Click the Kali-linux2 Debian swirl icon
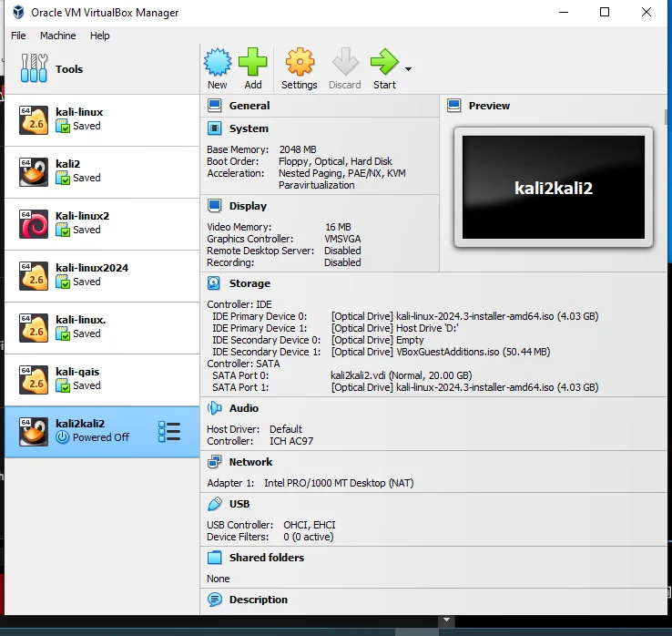Screen dimensions: 672x636 point(34,224)
